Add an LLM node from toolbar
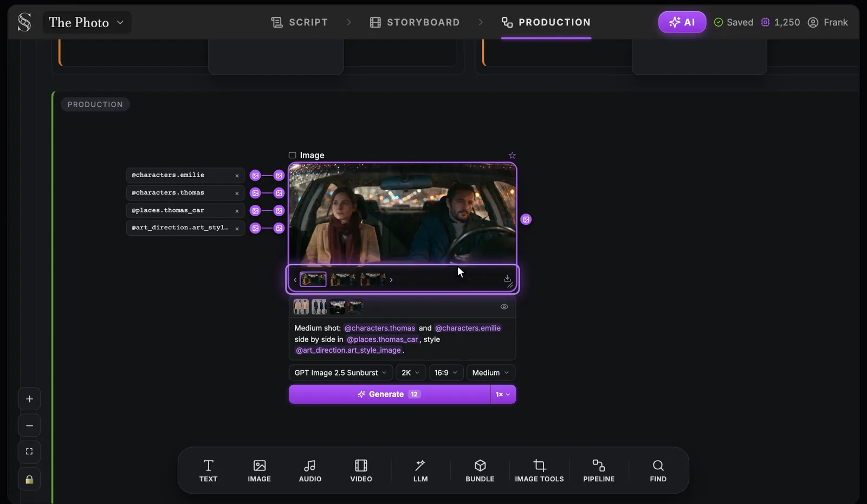This screenshot has width=867, height=504. (x=420, y=470)
